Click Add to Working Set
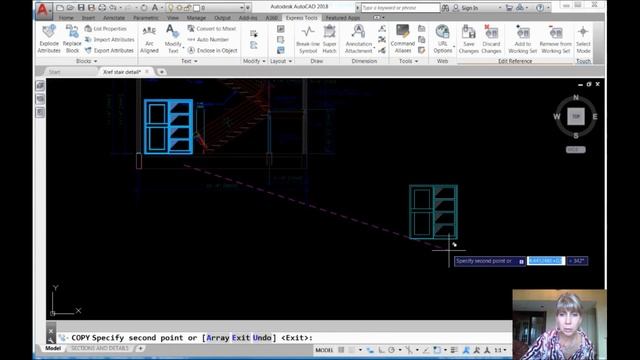Image resolution: width=640 pixels, height=360 pixels. (x=522, y=39)
